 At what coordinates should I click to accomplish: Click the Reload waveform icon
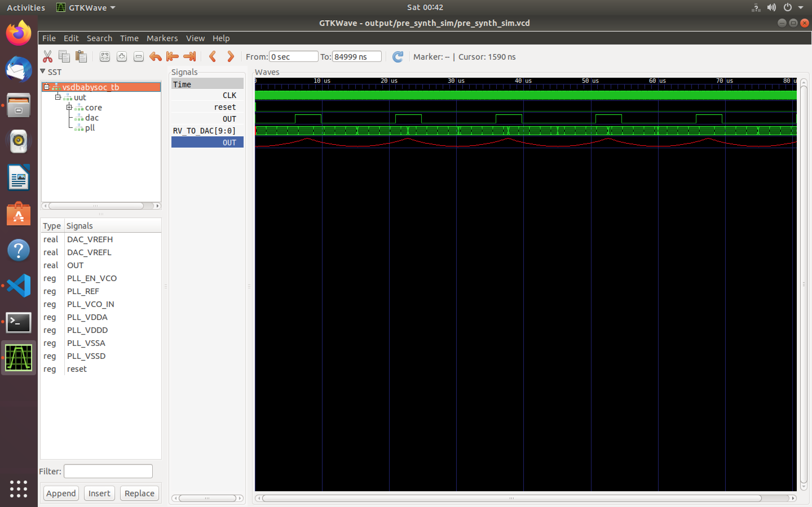point(398,57)
